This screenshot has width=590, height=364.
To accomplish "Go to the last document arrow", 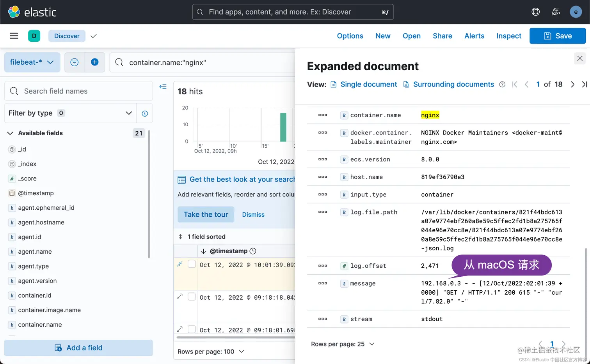I will tap(584, 85).
